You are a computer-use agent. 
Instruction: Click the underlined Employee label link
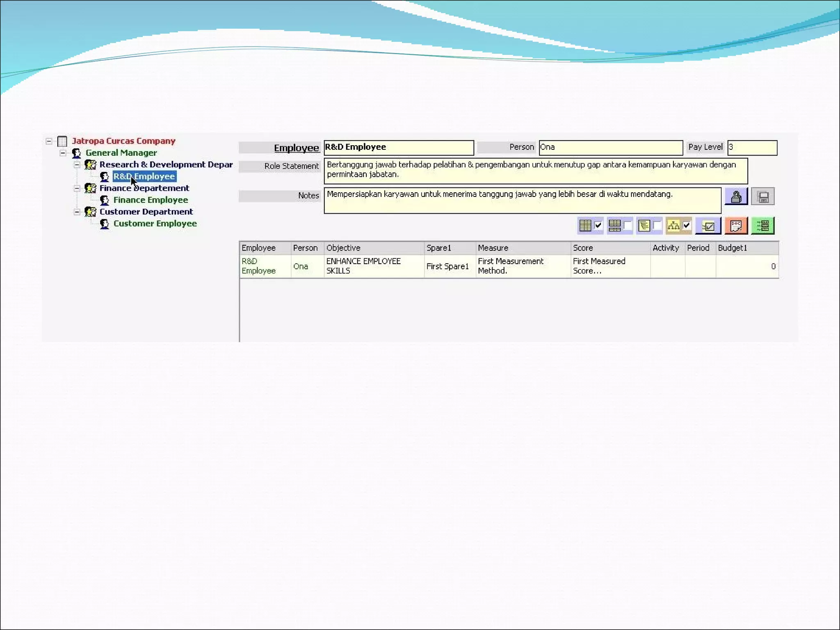pyautogui.click(x=296, y=148)
